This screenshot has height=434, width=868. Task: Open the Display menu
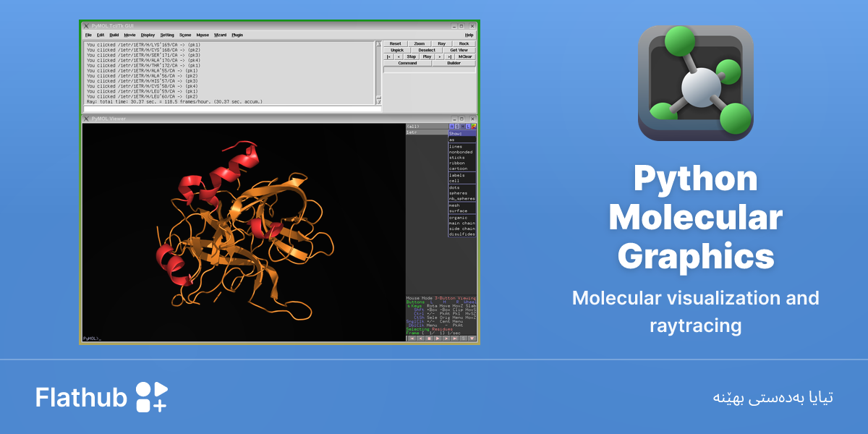pyautogui.click(x=148, y=35)
